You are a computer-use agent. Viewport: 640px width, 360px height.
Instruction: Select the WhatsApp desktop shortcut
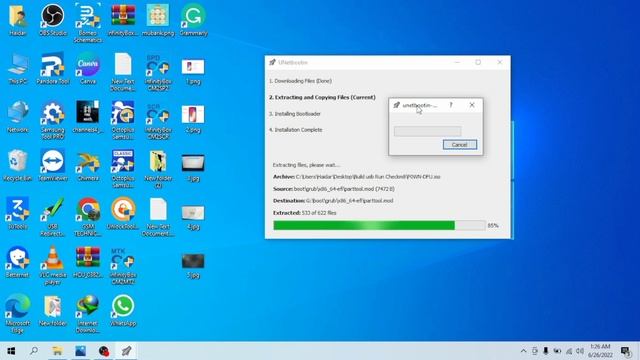123,310
